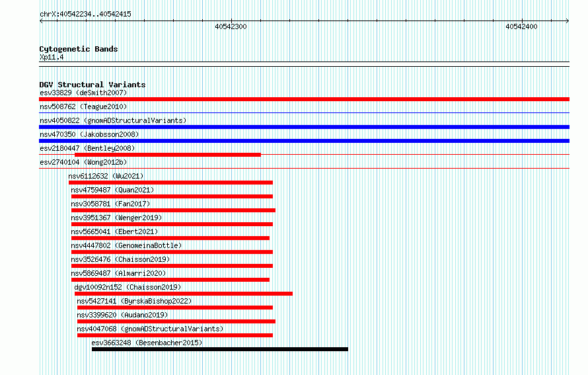Open variant nsv5427141 (ByrskaBishop2022) label
The height and width of the screenshot is (375, 588).
pyautogui.click(x=134, y=301)
